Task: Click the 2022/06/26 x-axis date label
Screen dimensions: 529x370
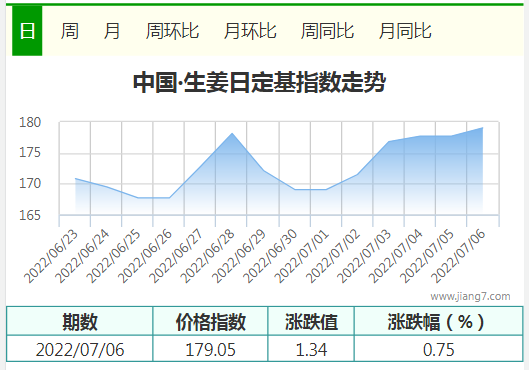Action: 145,256
